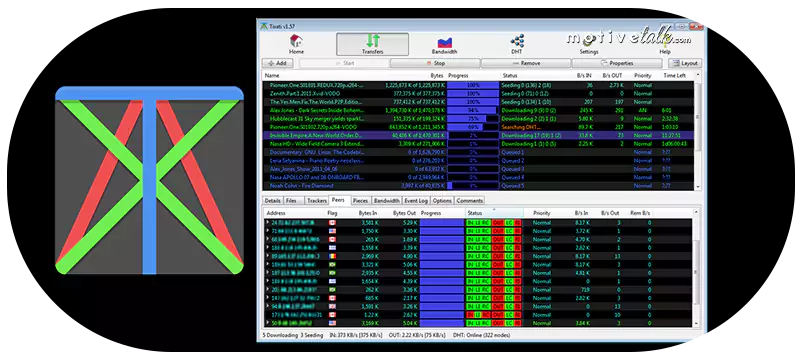
Task: Click the Remove button
Action: [526, 63]
